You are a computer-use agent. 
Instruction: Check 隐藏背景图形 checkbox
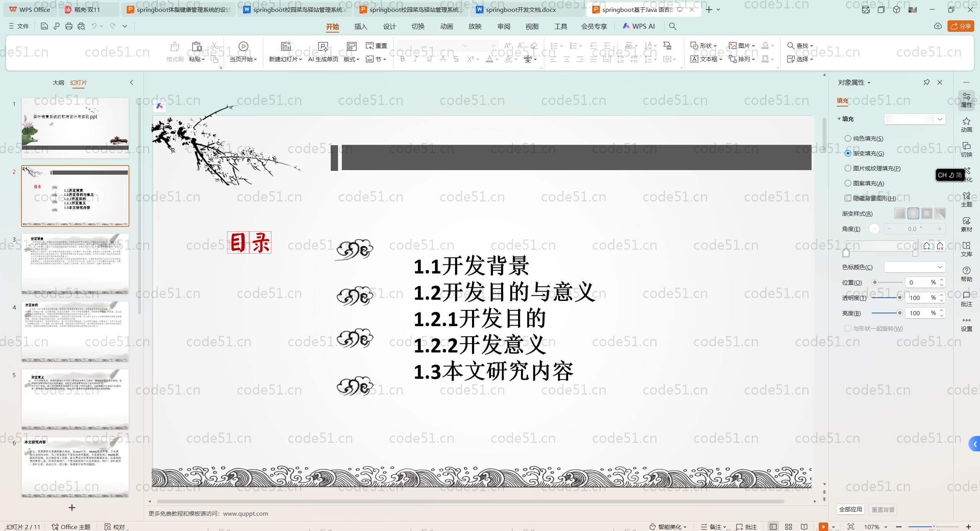(848, 198)
